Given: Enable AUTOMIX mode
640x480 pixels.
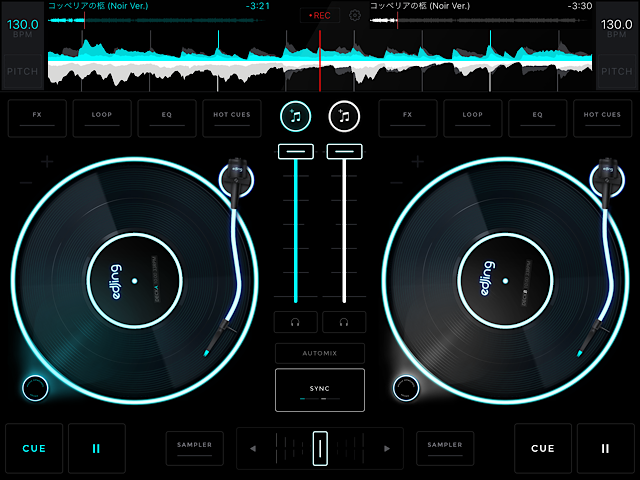Looking at the screenshot, I should (320, 353).
